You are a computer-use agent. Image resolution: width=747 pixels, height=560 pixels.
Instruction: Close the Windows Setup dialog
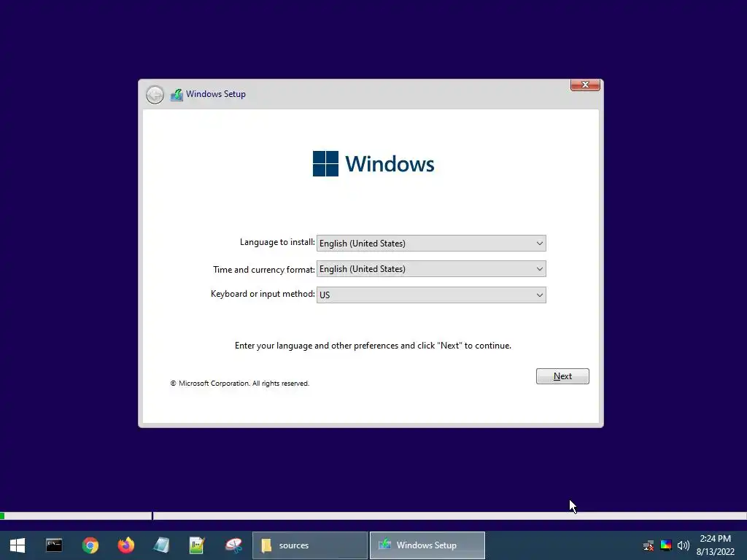click(585, 85)
